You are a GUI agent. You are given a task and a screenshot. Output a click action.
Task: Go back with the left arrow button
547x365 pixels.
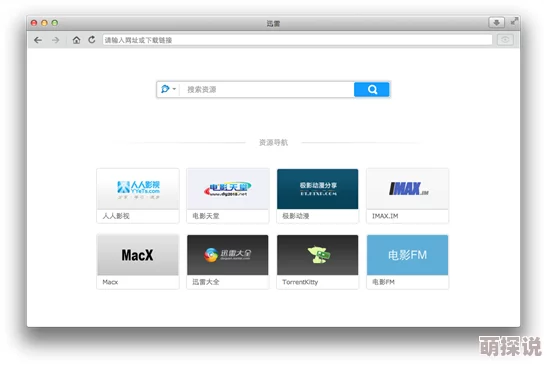38,40
